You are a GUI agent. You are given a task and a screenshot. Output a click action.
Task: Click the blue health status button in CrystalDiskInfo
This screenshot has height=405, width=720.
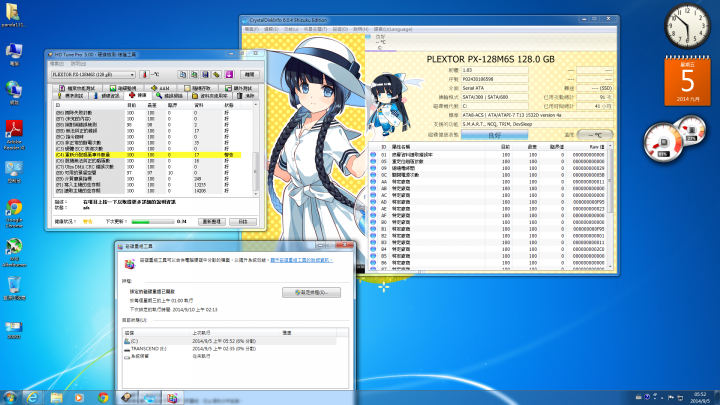point(495,135)
